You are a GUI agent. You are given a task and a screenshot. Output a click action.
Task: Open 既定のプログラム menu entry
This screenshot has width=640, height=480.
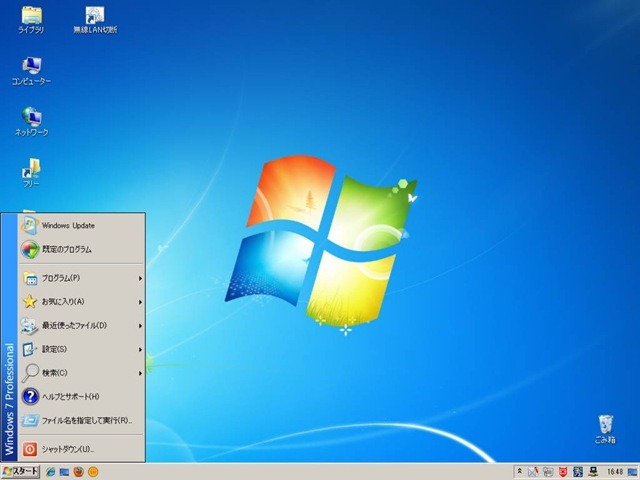[82, 249]
